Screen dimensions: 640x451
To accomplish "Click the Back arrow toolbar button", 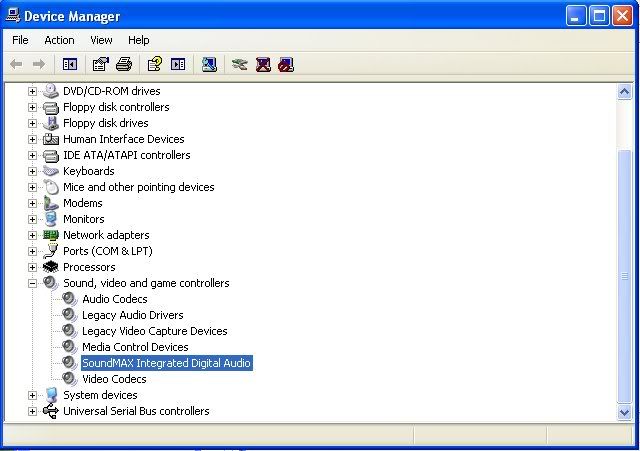I will click(x=16, y=64).
